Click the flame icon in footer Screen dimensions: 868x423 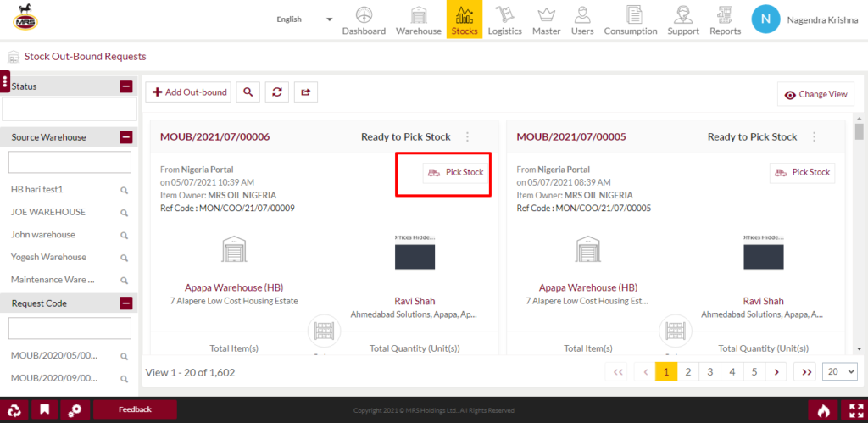(823, 410)
